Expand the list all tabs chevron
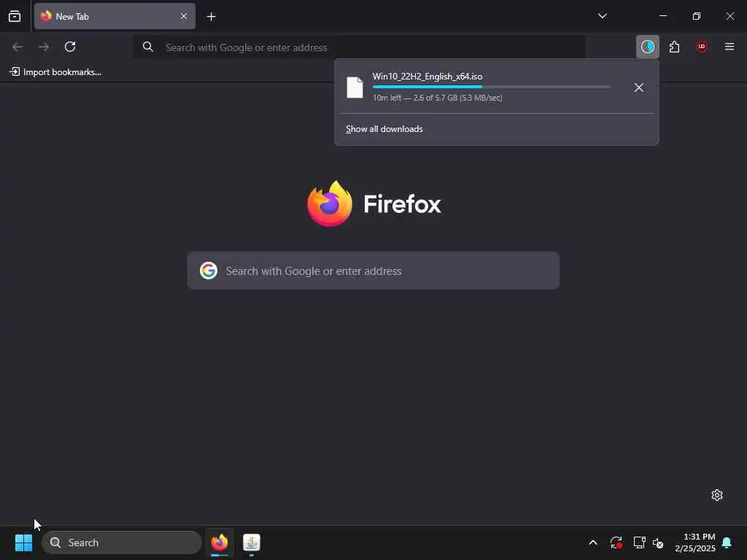The image size is (747, 560). tap(602, 16)
